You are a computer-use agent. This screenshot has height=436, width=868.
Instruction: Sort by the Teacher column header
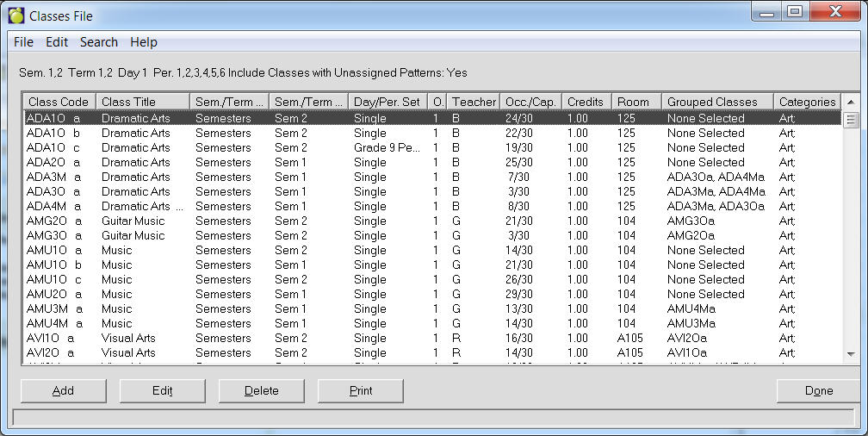tap(474, 102)
